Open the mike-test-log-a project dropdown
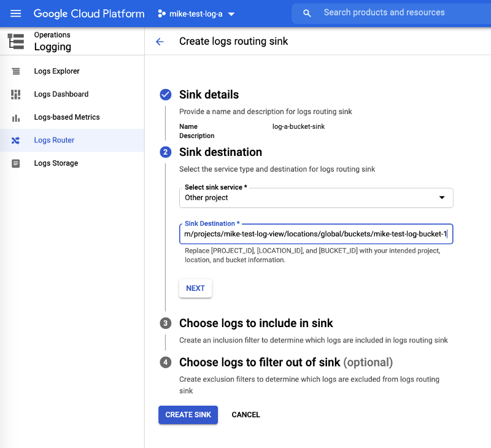The height and width of the screenshot is (448, 491). coord(196,14)
